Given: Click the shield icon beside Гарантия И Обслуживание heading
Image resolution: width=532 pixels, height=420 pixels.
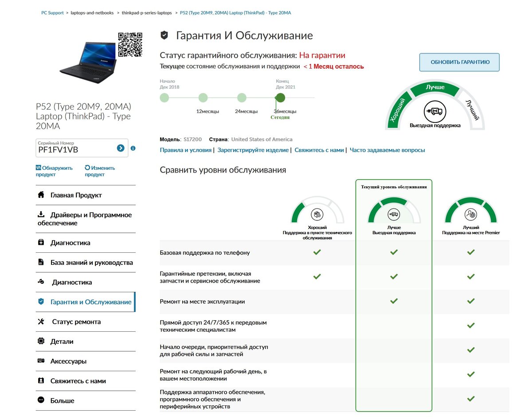Looking at the screenshot, I should 164,35.
